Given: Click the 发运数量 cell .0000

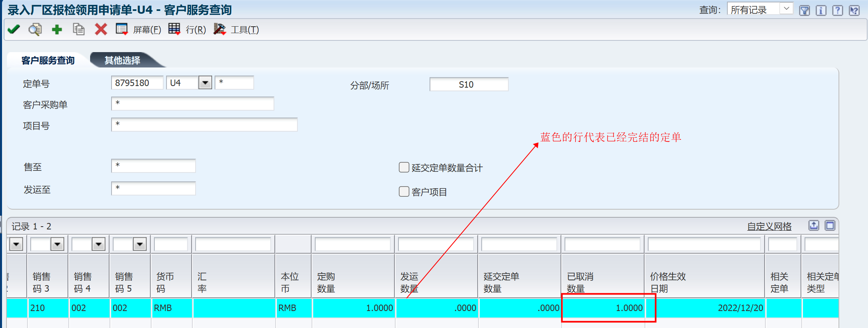Looking at the screenshot, I should (x=437, y=308).
